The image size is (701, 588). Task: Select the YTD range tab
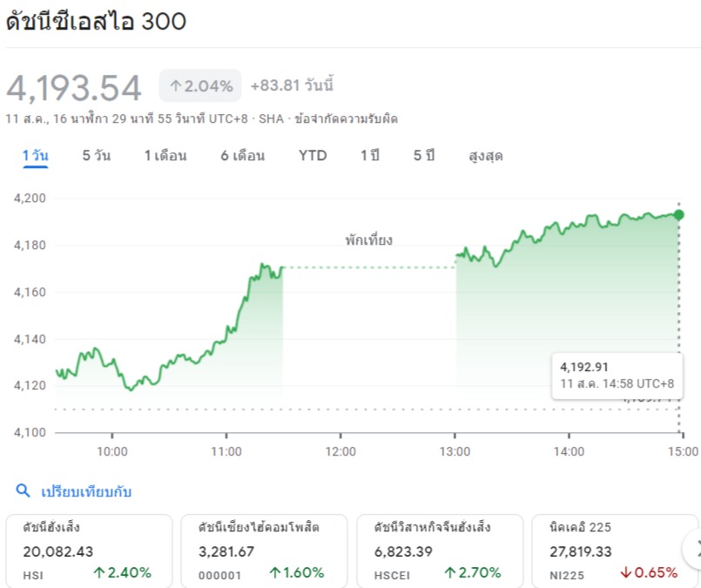click(313, 156)
